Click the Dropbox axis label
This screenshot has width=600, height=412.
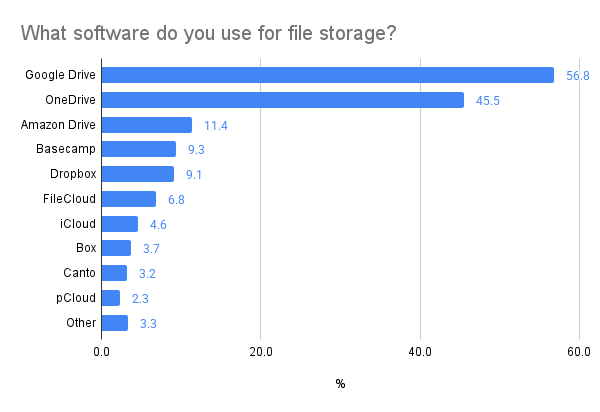[x=73, y=174]
